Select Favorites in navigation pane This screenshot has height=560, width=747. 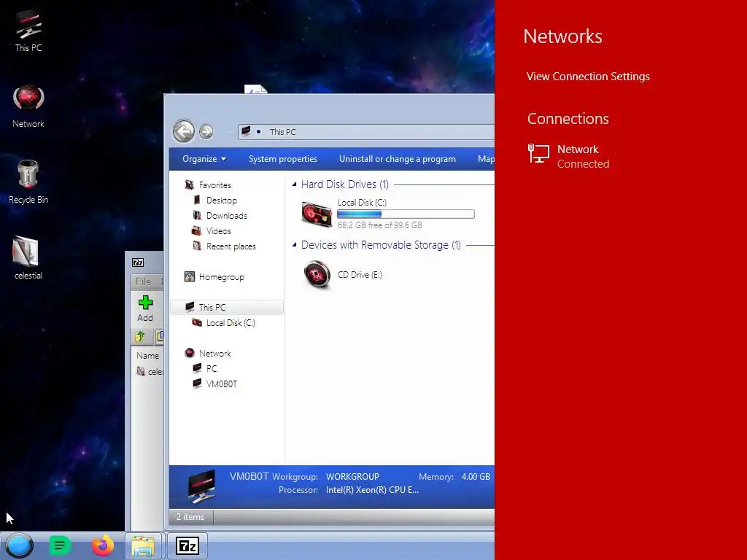click(x=215, y=184)
